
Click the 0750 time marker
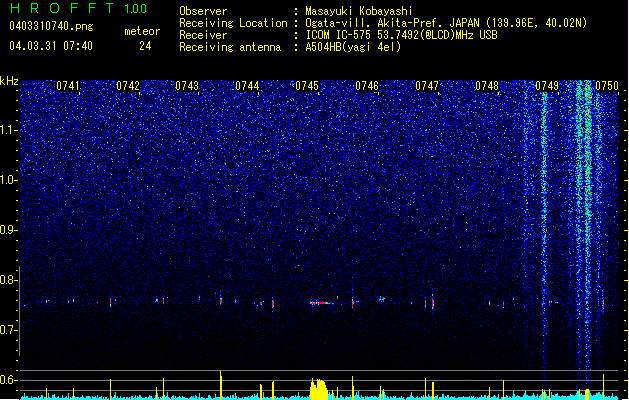(607, 86)
